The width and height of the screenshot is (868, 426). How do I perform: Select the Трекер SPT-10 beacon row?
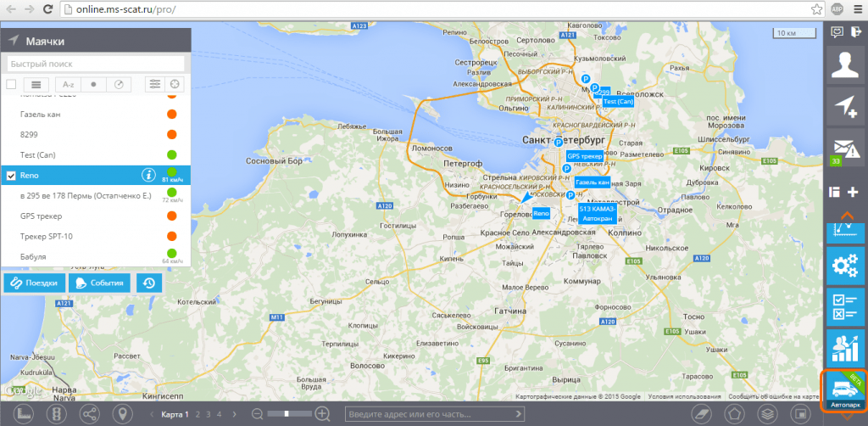pos(96,237)
